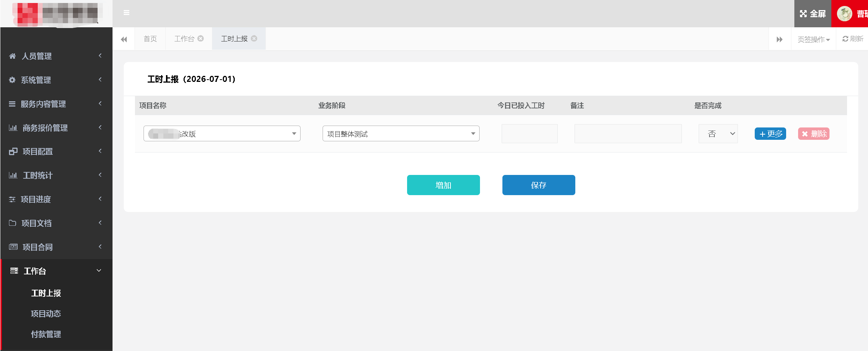Click the fullscreen 全屏 icon

pos(803,14)
